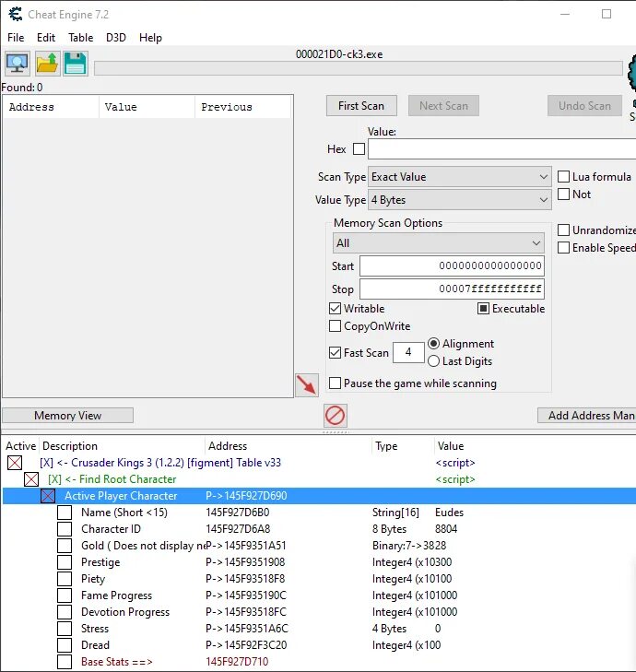Click the Stress address P->145F9351A6C
Viewport: 636px width, 672px height.
coord(247,629)
